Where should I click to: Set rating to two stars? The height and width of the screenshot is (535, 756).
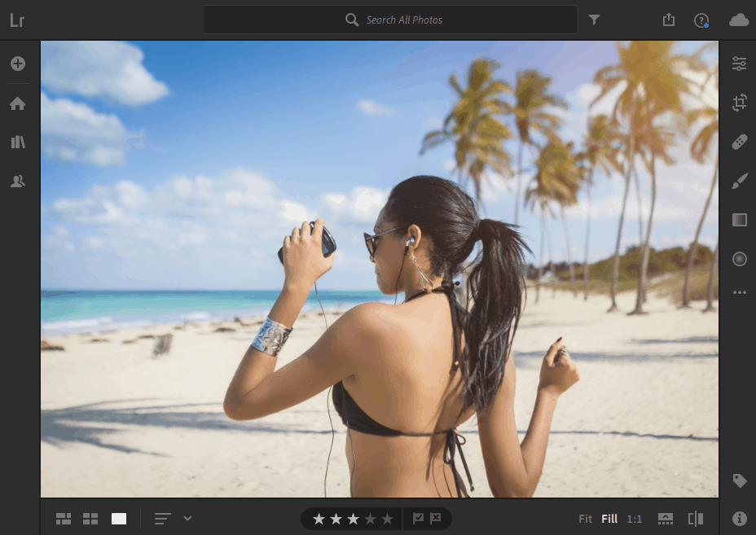(x=336, y=519)
